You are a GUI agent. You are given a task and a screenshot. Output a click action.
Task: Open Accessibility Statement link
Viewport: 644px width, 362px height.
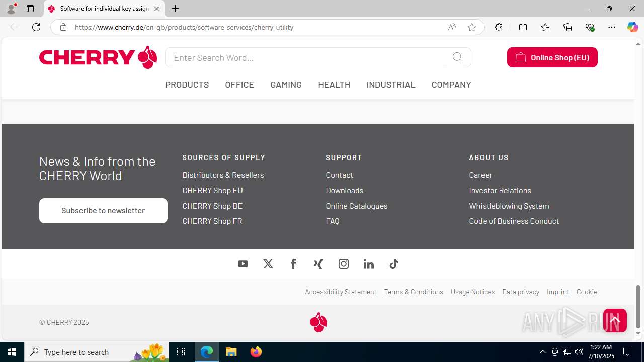click(341, 292)
